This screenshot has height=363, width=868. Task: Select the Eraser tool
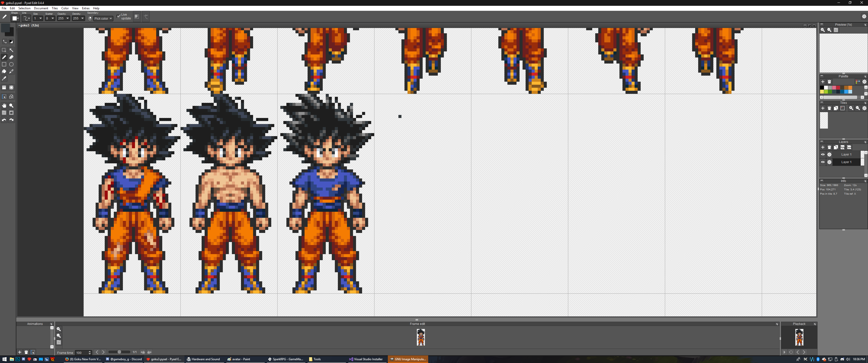(x=11, y=57)
